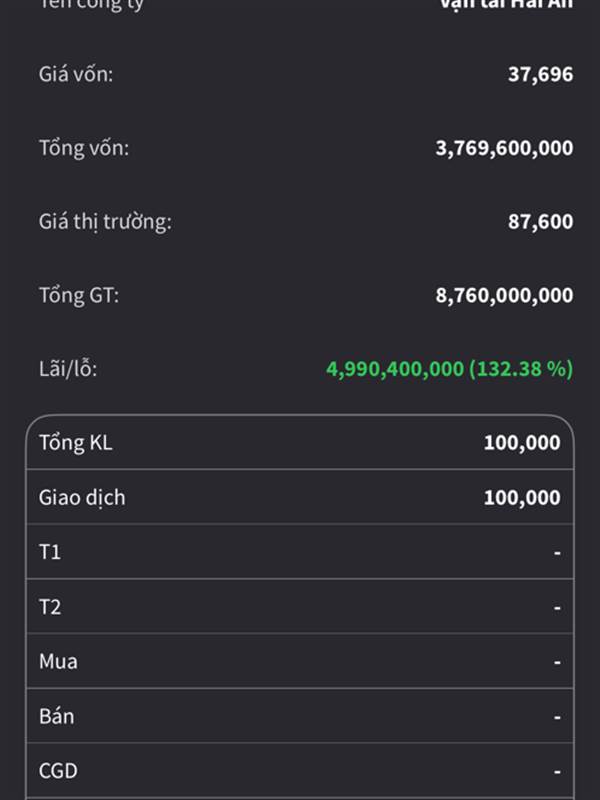Tap the Tổng GT label
The image size is (600, 800).
point(79,295)
